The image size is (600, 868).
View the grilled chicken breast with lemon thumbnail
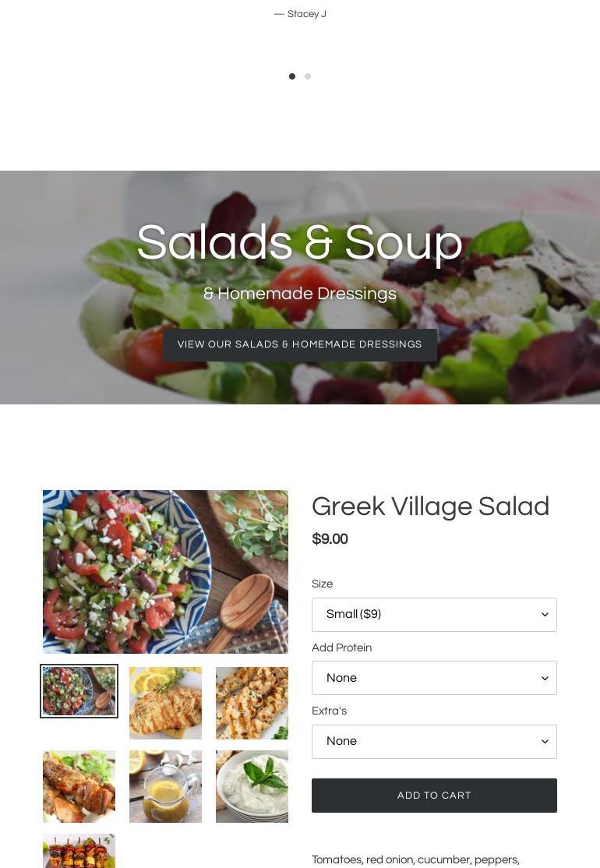[x=165, y=703]
